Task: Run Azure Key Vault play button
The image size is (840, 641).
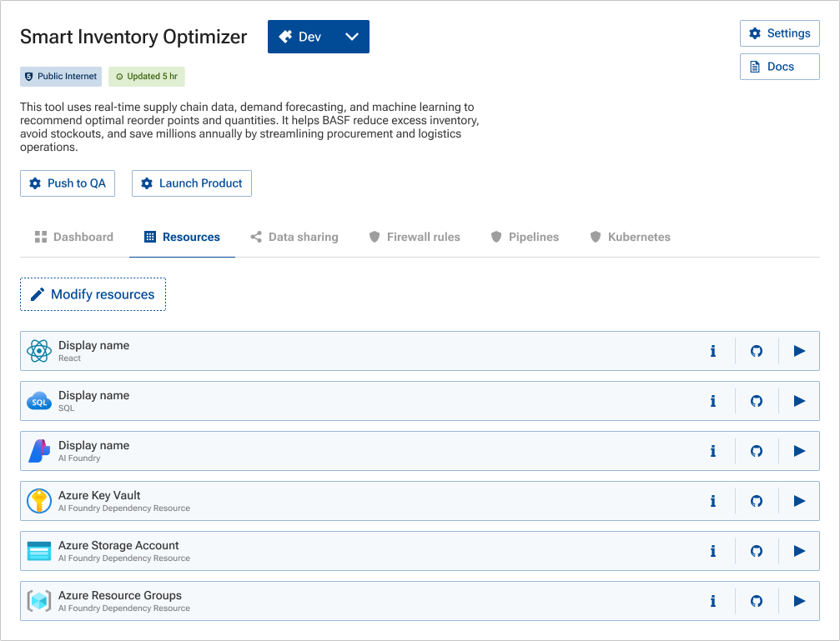Action: [x=799, y=501]
